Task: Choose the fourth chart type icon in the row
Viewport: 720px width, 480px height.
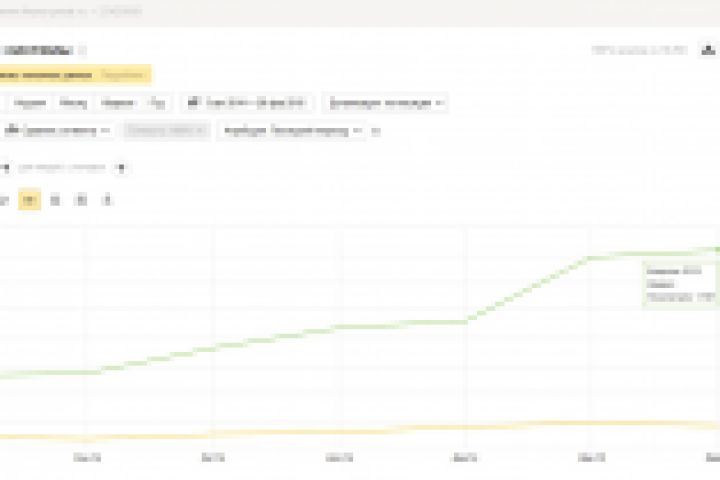Action: (82, 200)
